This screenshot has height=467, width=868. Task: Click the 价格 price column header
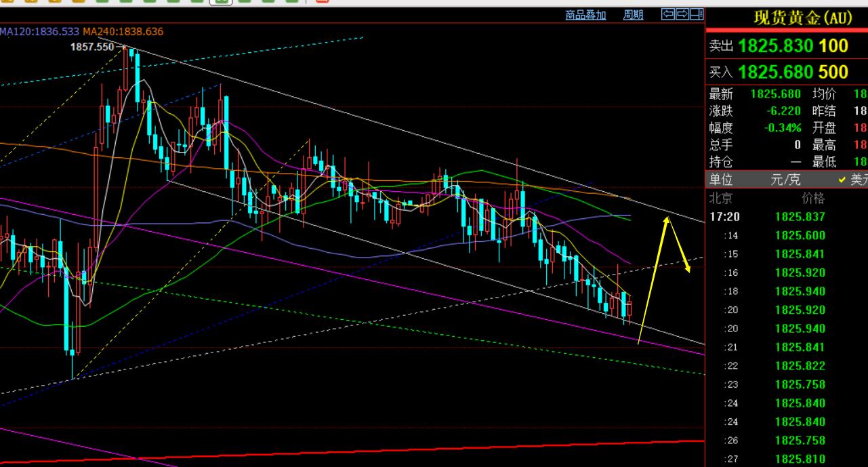pyautogui.click(x=814, y=199)
